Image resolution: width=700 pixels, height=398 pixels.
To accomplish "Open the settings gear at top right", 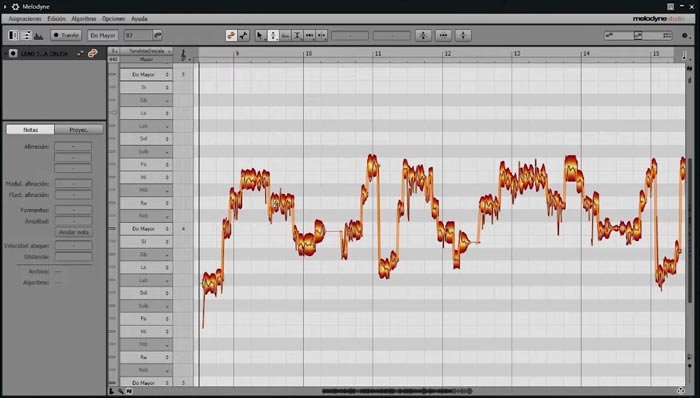I will 685,35.
